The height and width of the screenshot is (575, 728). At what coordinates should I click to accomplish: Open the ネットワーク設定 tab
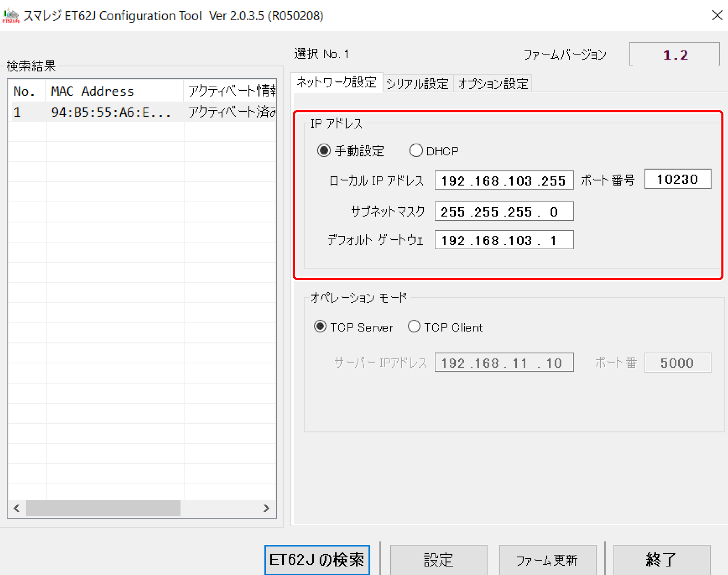[x=337, y=82]
